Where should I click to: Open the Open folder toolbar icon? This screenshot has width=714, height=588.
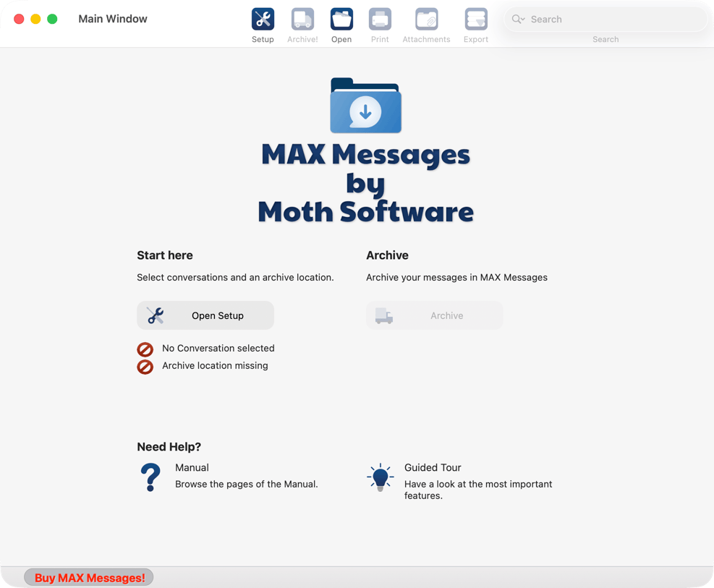(341, 19)
